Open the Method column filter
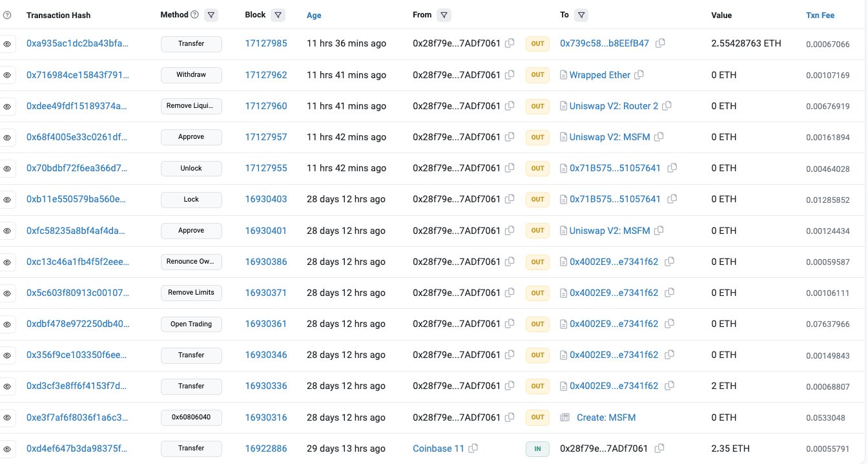This screenshot has height=464, width=868. click(211, 15)
